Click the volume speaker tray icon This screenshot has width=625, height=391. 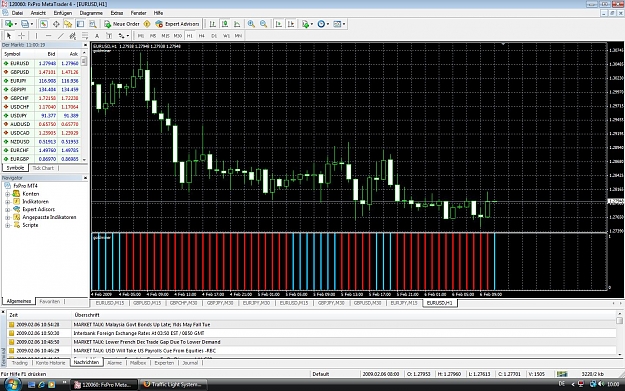coord(601,384)
